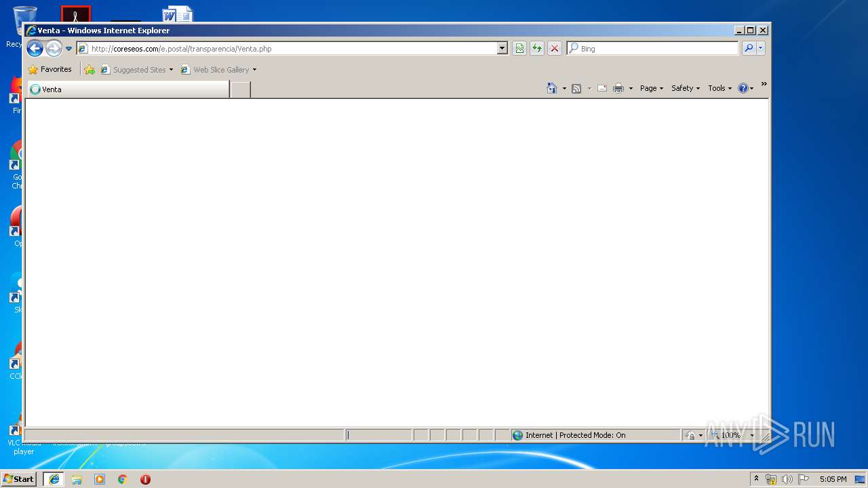This screenshot has height=488, width=868.
Task: Click Internet Protected Mode status zone
Action: click(x=595, y=435)
